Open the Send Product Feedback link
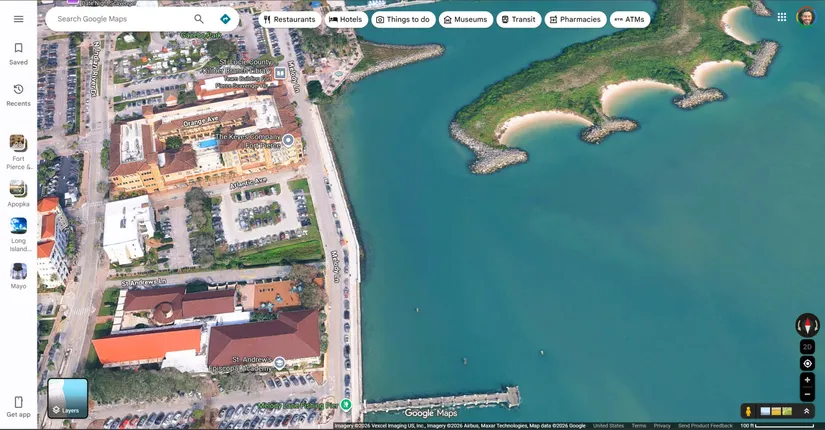Screen dimensions: 825x430 click(x=705, y=426)
